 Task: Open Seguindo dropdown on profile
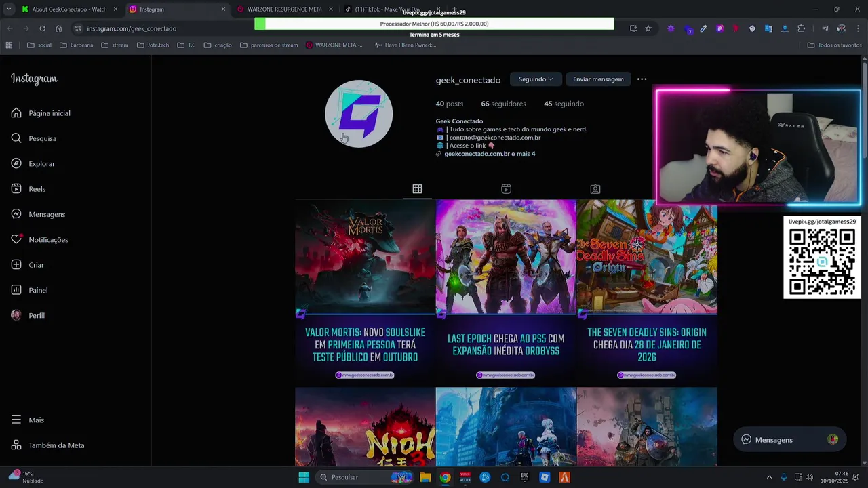[x=535, y=79]
